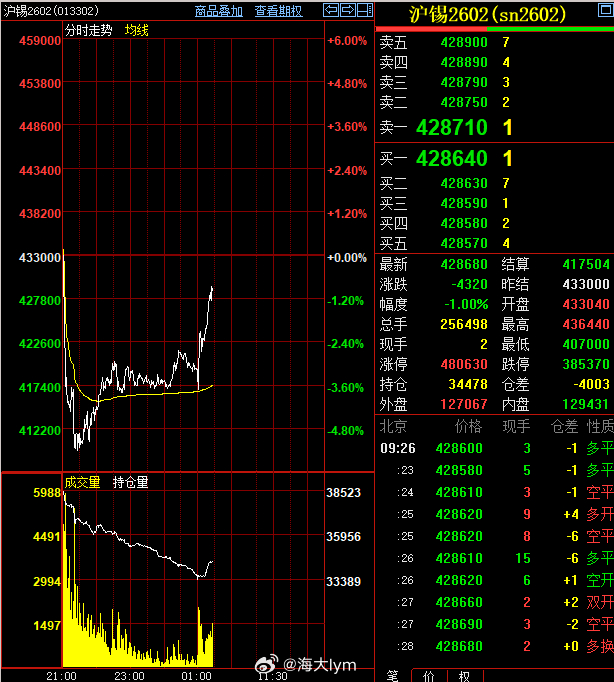Click the 卖四 price 428890
614x682 pixels.
[x=464, y=62]
